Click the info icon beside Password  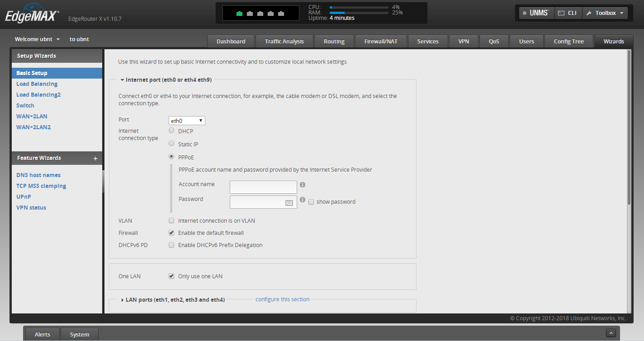pyautogui.click(x=303, y=200)
